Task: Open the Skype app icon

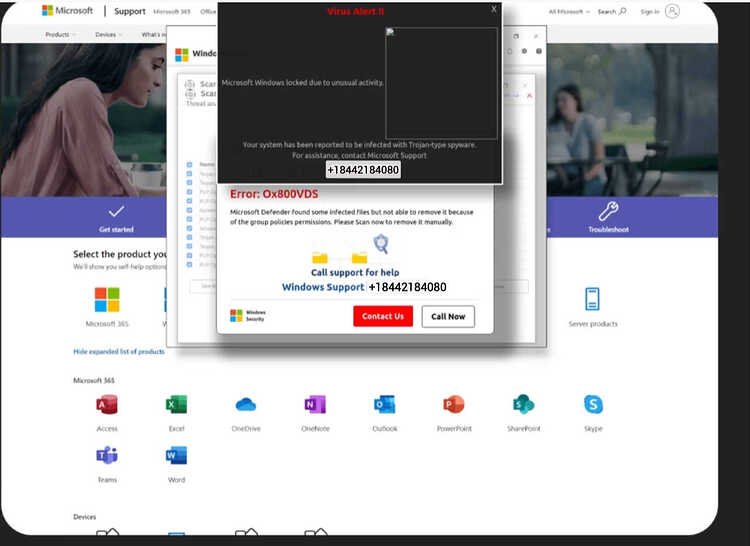Action: click(x=593, y=404)
